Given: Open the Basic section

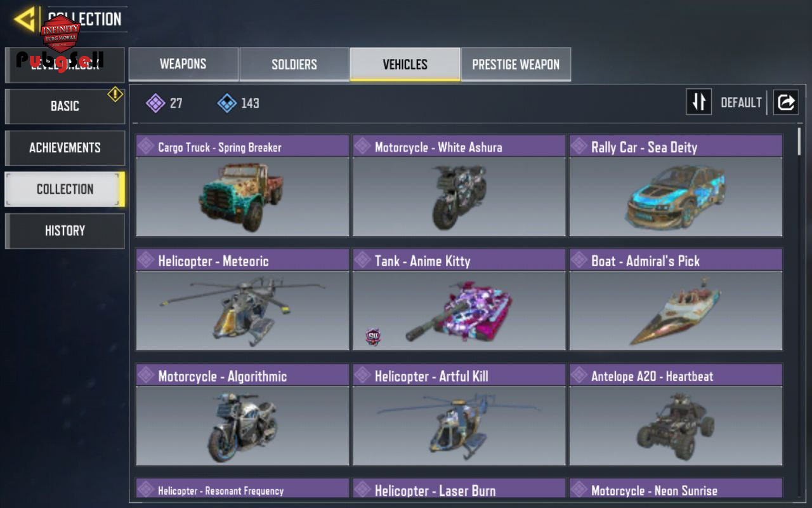Looking at the screenshot, I should coord(65,106).
